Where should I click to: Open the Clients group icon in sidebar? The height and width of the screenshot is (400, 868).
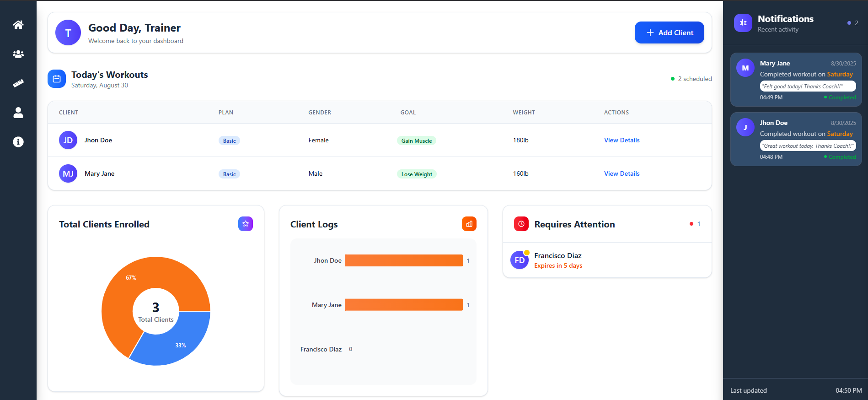[x=18, y=54]
